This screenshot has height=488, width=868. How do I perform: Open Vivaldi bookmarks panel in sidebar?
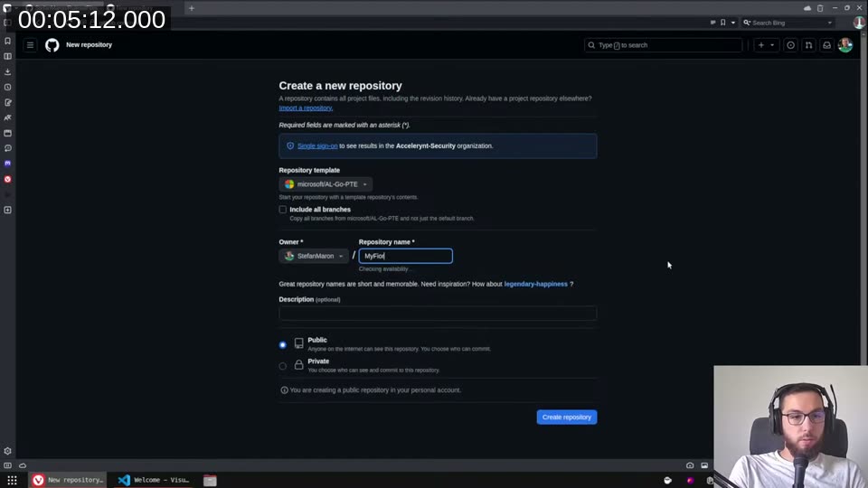tap(8, 41)
